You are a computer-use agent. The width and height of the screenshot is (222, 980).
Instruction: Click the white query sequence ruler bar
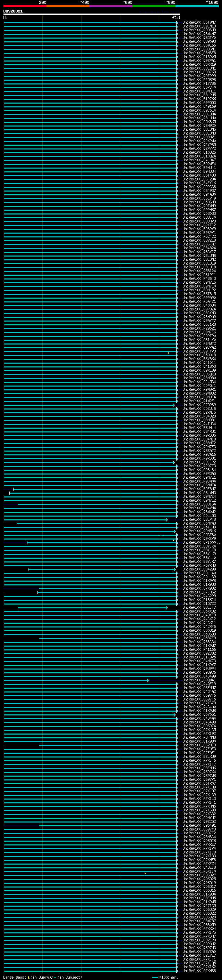pos(92,14)
